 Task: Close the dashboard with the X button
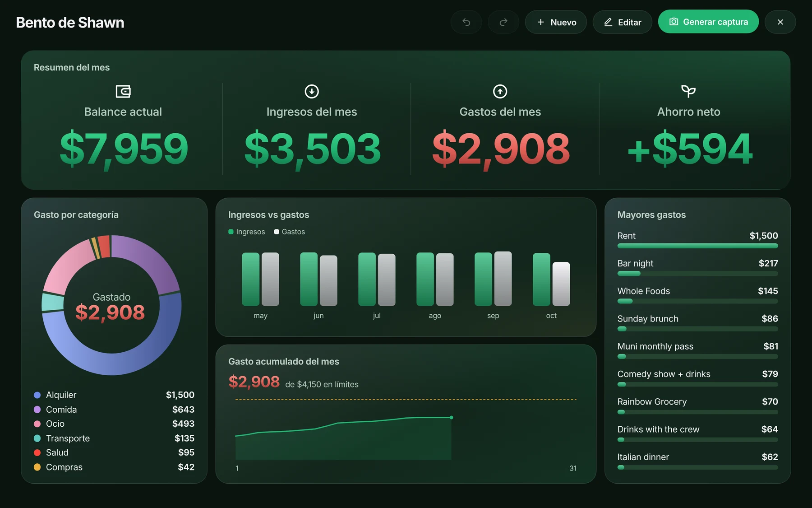click(780, 22)
